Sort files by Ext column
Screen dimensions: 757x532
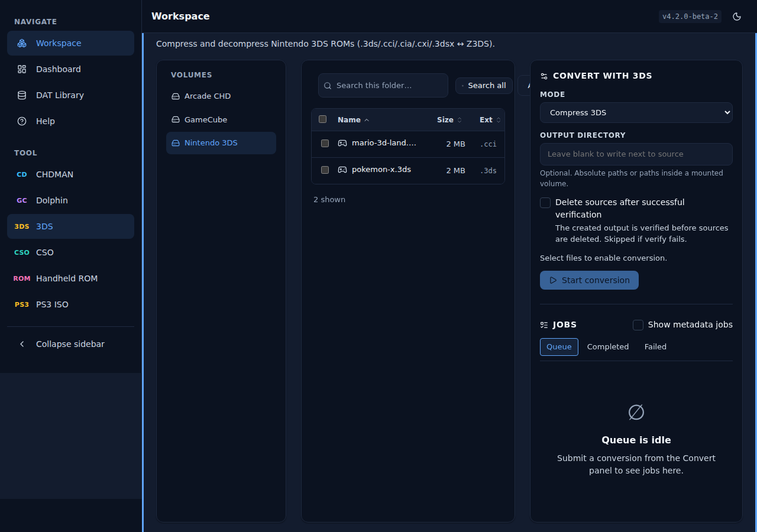tap(490, 120)
